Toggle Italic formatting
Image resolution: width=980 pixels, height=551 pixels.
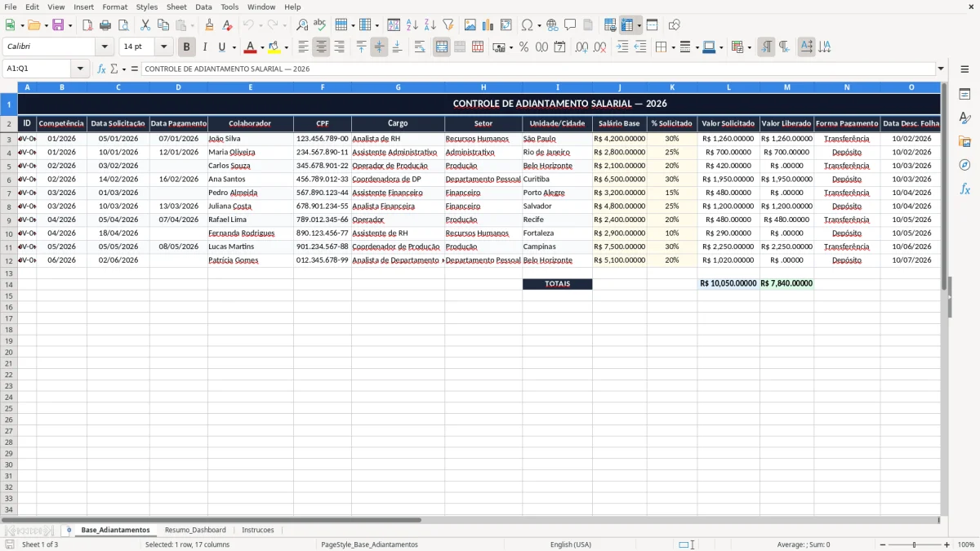pos(205,47)
